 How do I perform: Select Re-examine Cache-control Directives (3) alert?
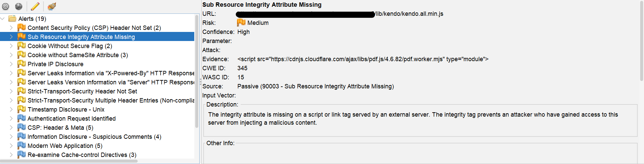82,155
